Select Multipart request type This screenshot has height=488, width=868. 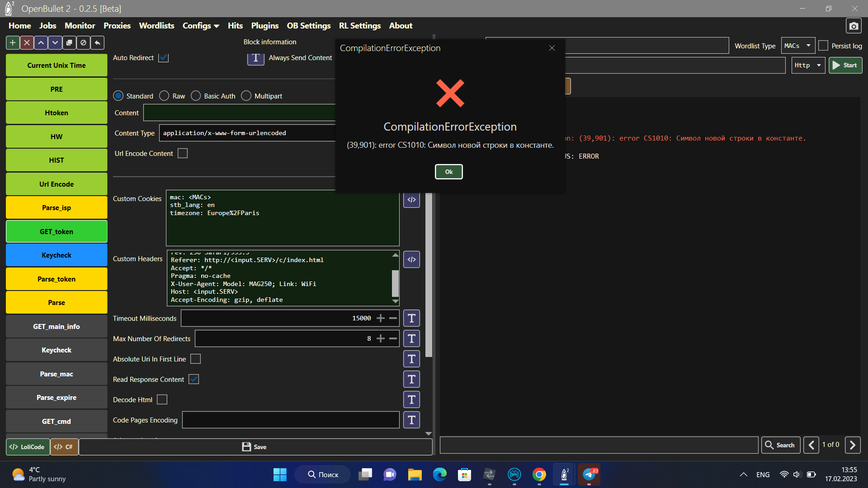(246, 96)
